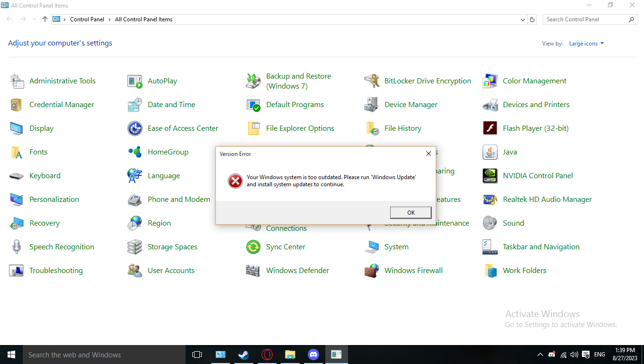Go up one folder level
Image resolution: width=644 pixels, height=364 pixels.
pos(45,19)
